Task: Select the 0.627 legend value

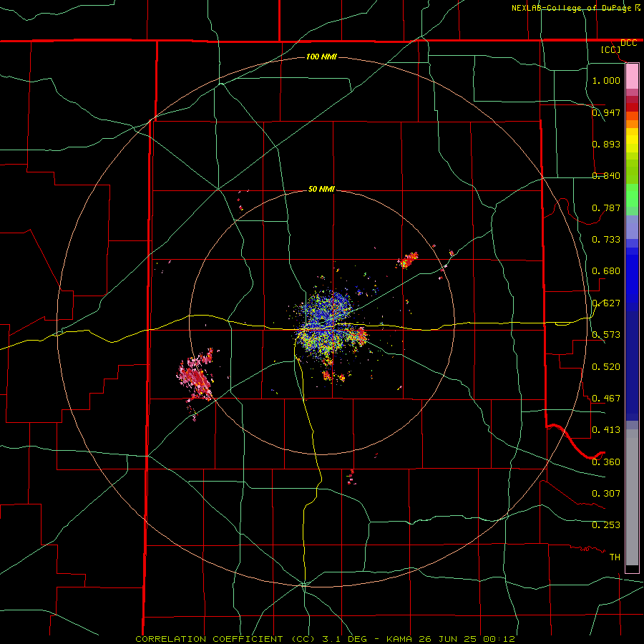Action: point(606,303)
